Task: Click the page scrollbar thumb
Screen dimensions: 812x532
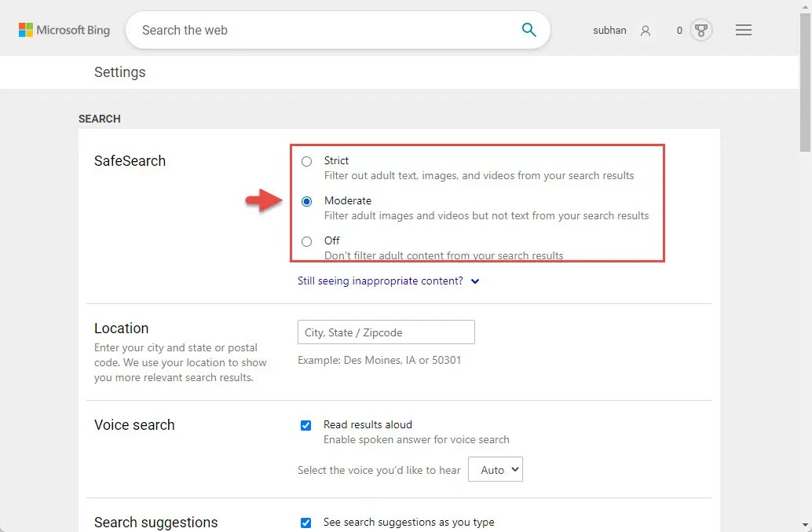Action: point(806,79)
